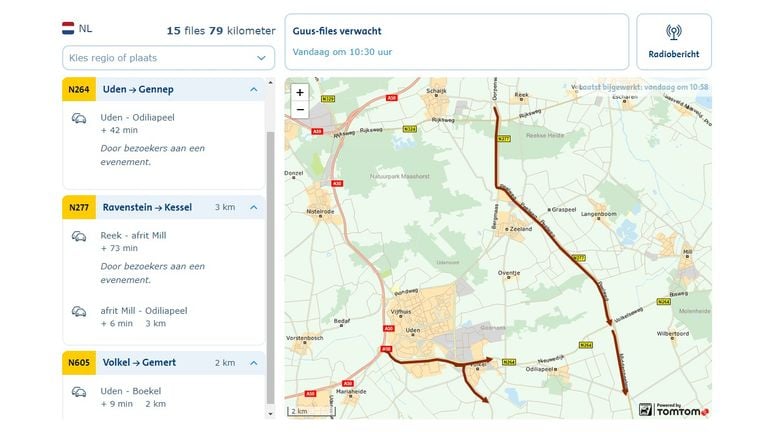Select the car icon for afrit Mill - Odiliapeel
Screen dimensions: 768x432
(x=78, y=311)
